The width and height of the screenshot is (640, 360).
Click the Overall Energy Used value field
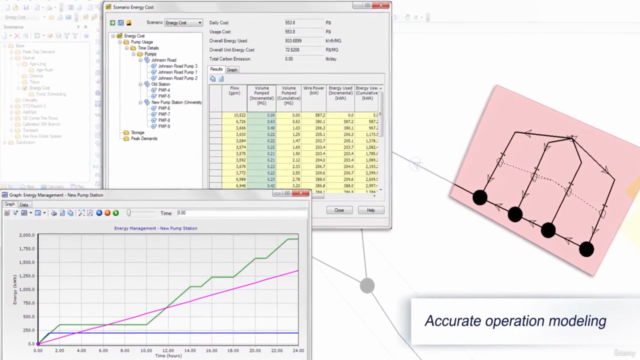pos(304,41)
